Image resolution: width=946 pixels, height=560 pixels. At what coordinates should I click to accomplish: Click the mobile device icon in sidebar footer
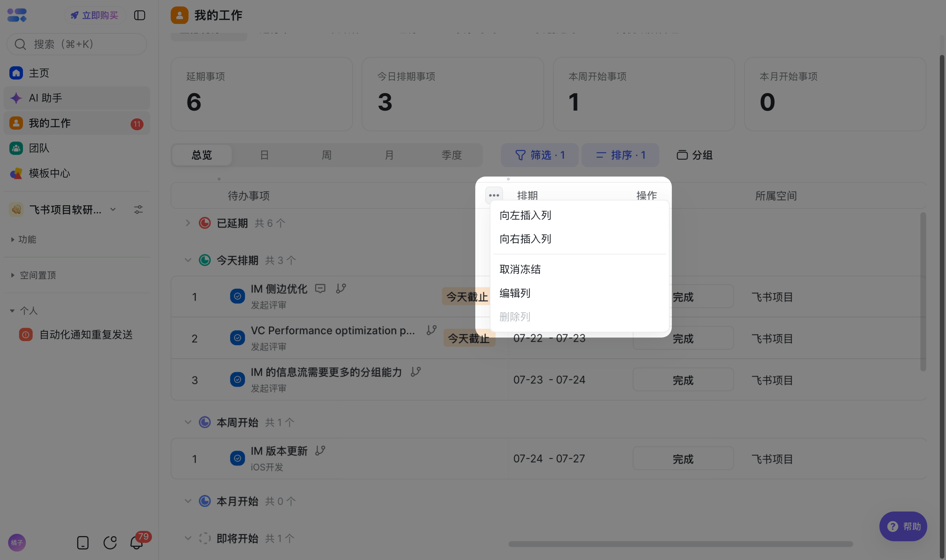[x=83, y=543]
